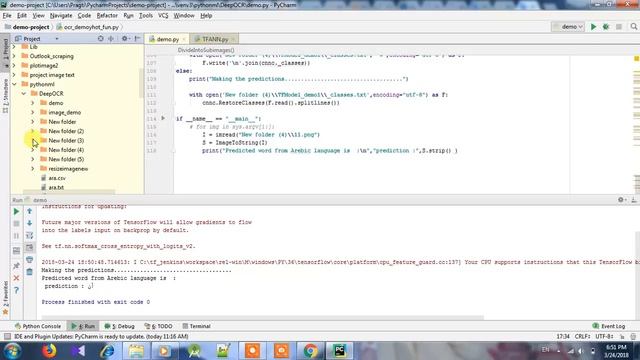The height and width of the screenshot is (360, 640).
Task: Open help from the Run panel question mark
Action: point(16,290)
